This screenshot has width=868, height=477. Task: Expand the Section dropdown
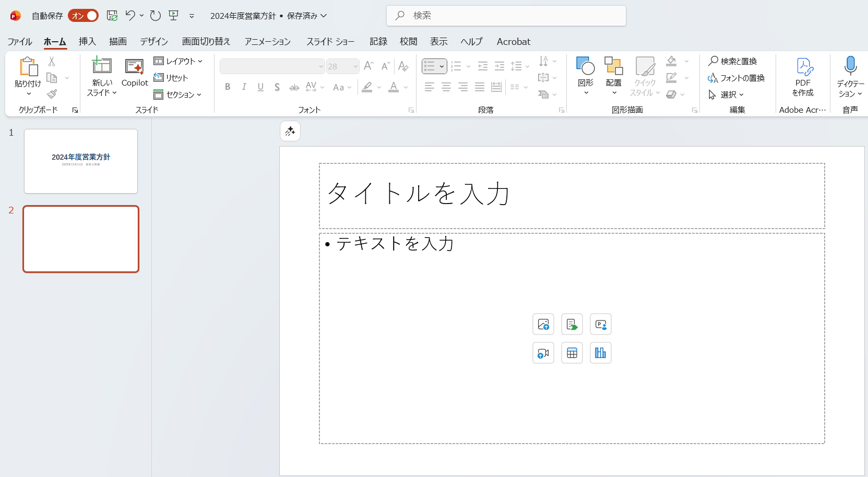click(x=178, y=94)
